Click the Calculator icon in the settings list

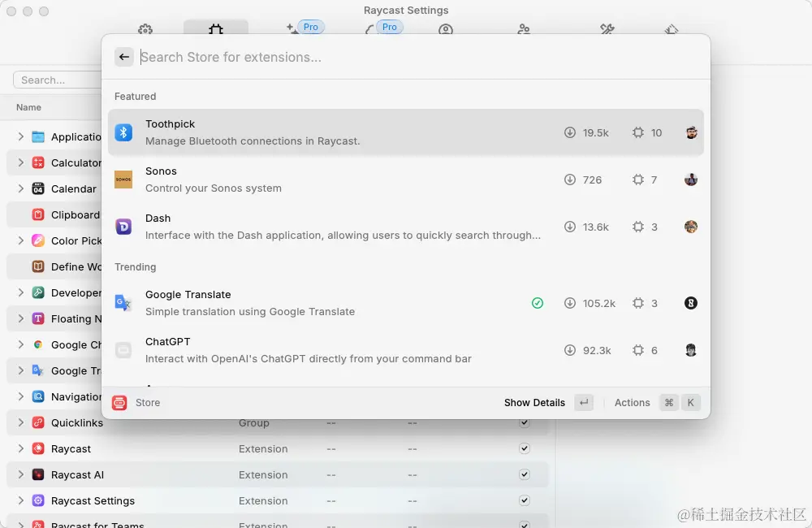coord(38,162)
